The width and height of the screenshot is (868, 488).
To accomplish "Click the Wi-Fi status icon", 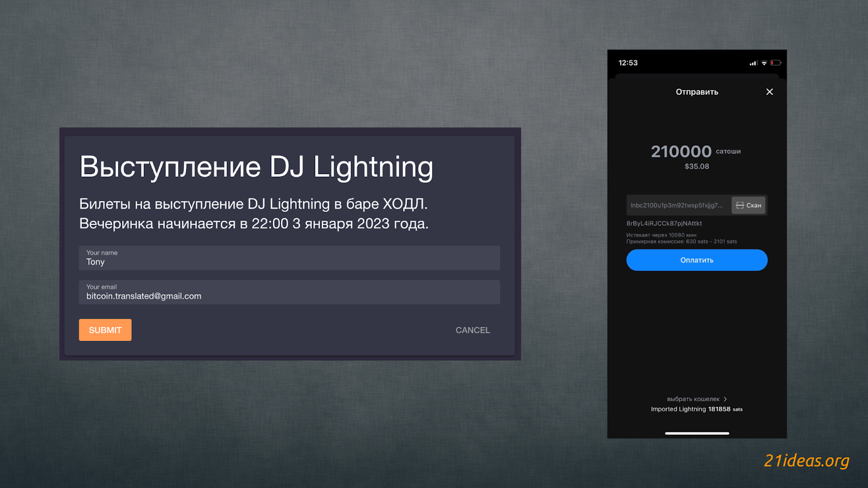I will (764, 63).
